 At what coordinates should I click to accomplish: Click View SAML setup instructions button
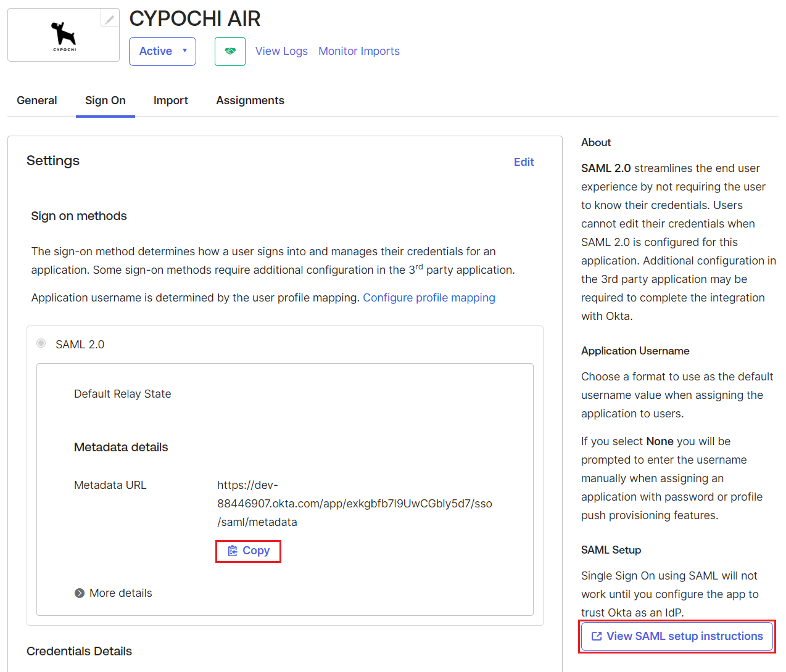pos(677,636)
